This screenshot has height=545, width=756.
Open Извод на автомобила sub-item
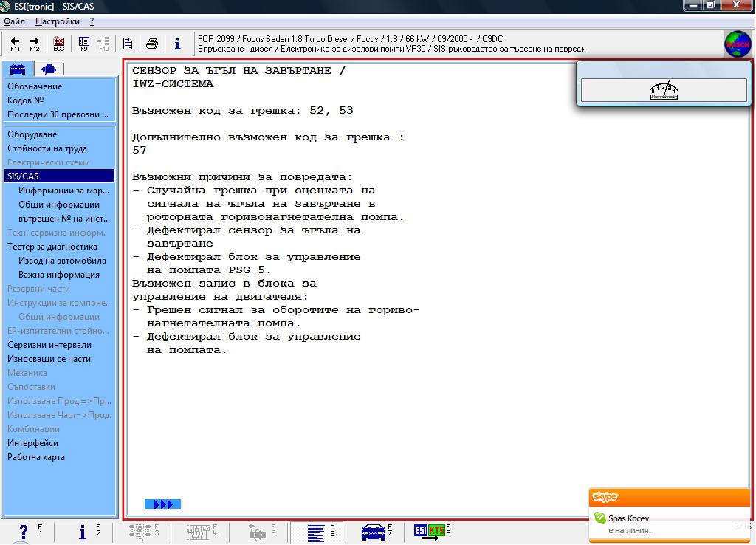(62, 260)
